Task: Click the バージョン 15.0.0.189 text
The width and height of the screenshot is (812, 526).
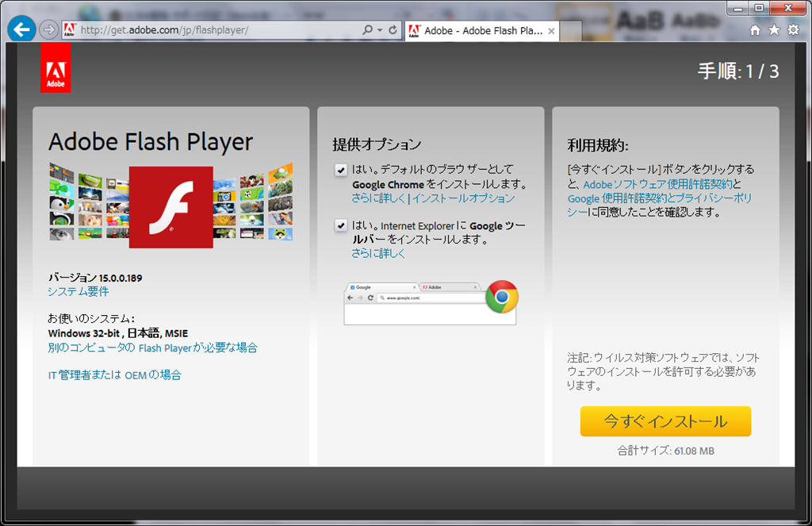Action: coord(95,278)
